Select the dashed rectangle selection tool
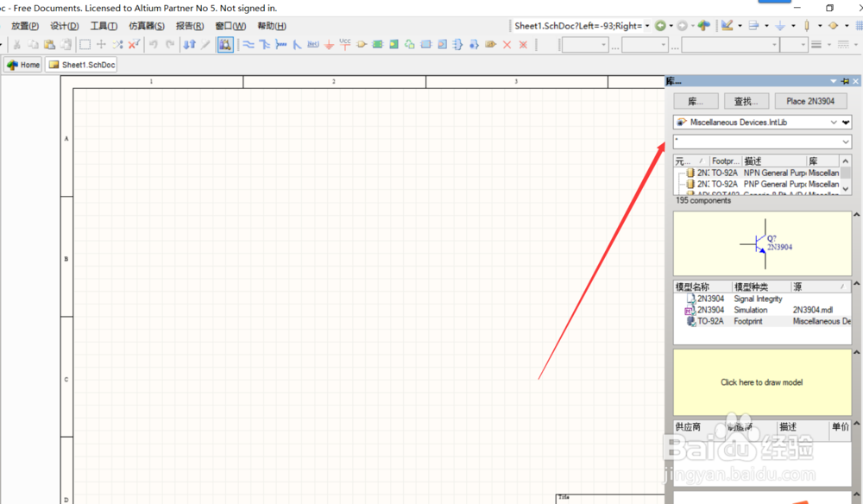Image resolution: width=863 pixels, height=504 pixels. tap(85, 45)
